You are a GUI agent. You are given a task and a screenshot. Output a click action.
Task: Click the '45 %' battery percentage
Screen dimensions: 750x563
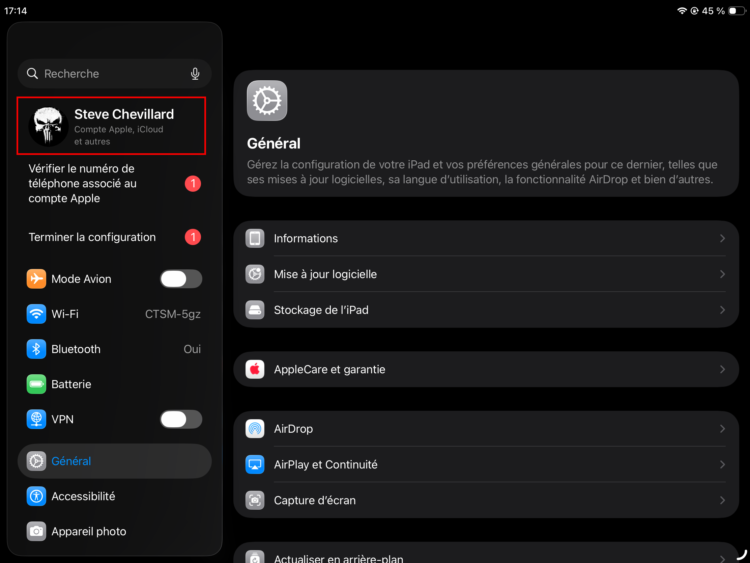click(713, 11)
